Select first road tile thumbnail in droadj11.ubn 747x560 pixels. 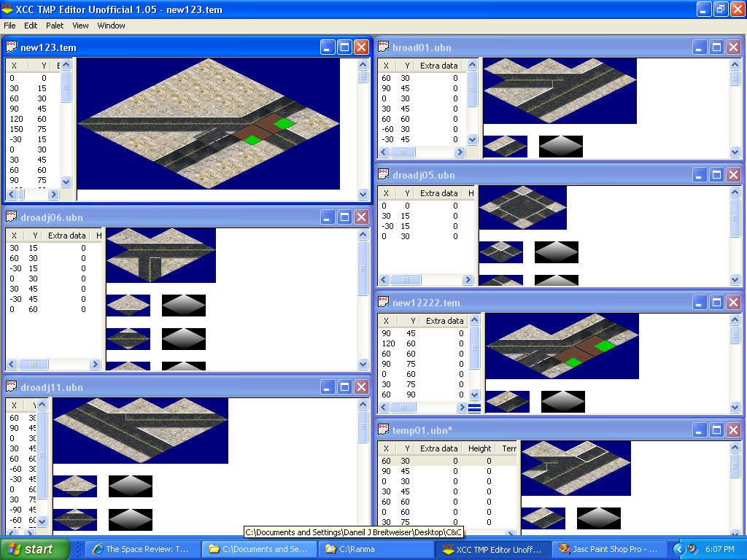coord(74,486)
